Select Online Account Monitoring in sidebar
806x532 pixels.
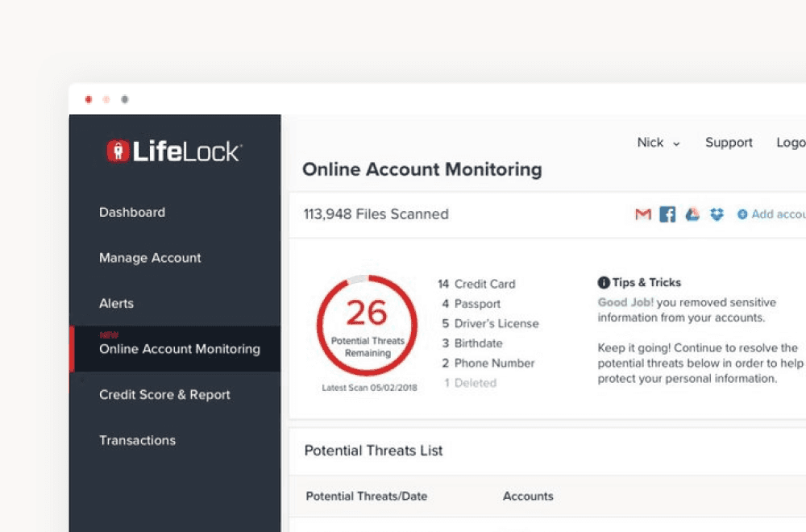pyautogui.click(x=175, y=348)
